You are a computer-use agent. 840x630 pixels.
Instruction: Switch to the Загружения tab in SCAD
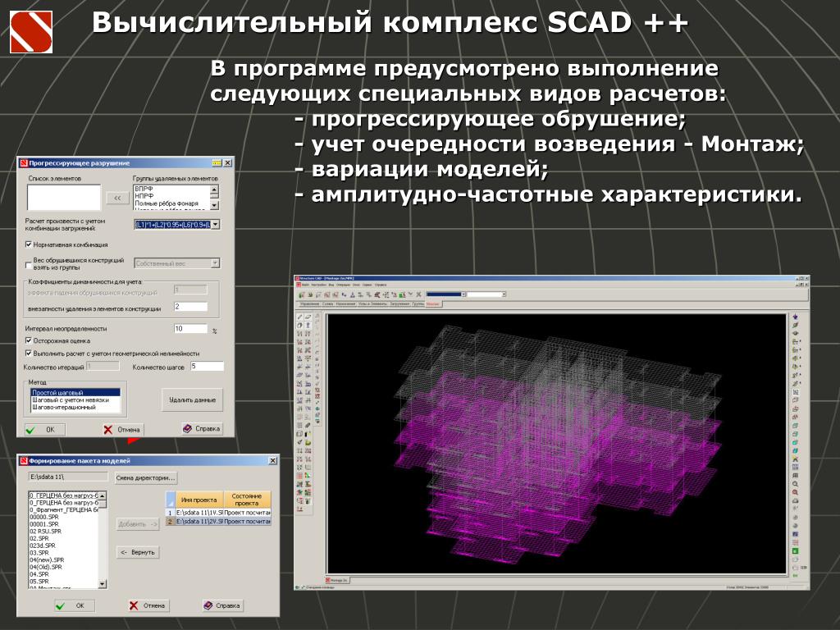coord(399,304)
